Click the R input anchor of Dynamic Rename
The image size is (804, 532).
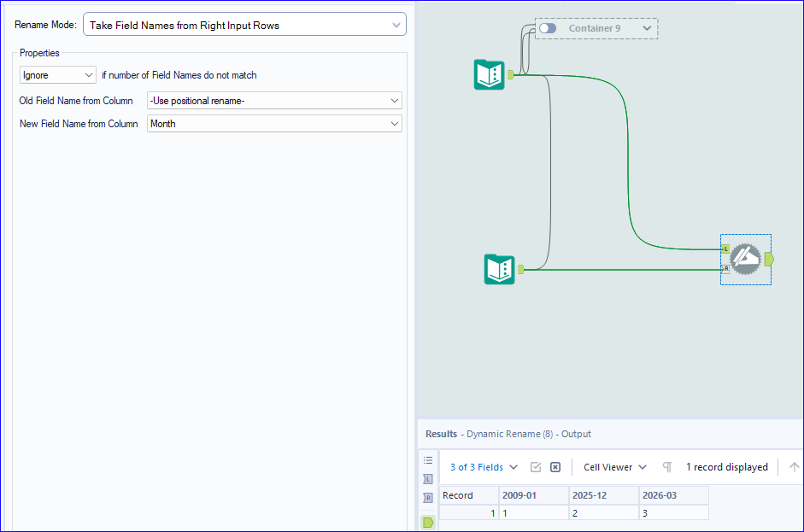pos(725,269)
